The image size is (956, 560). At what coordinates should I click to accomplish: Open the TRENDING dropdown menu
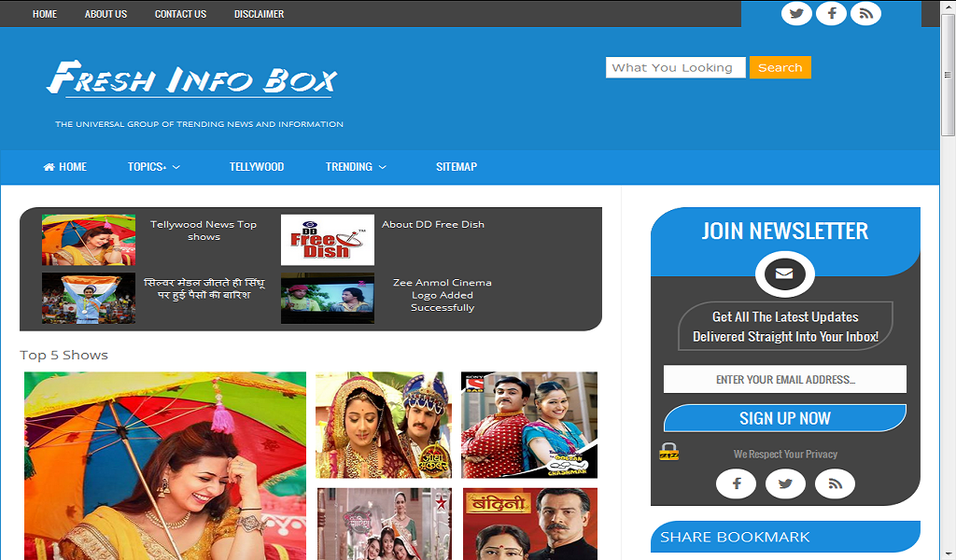pyautogui.click(x=349, y=167)
